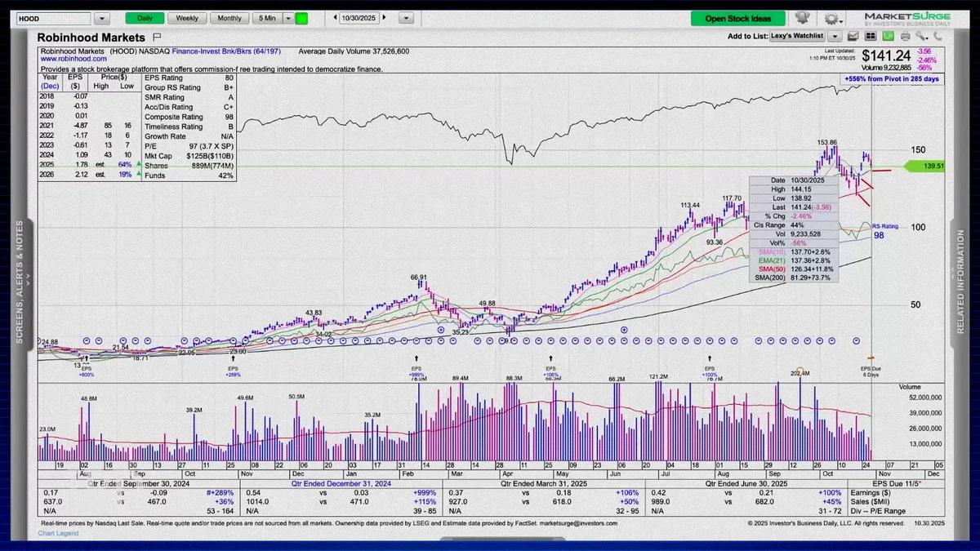Screen dimensions: 980x551
Task: Open the 5 Min interval dropdown arrow
Action: coord(288,18)
